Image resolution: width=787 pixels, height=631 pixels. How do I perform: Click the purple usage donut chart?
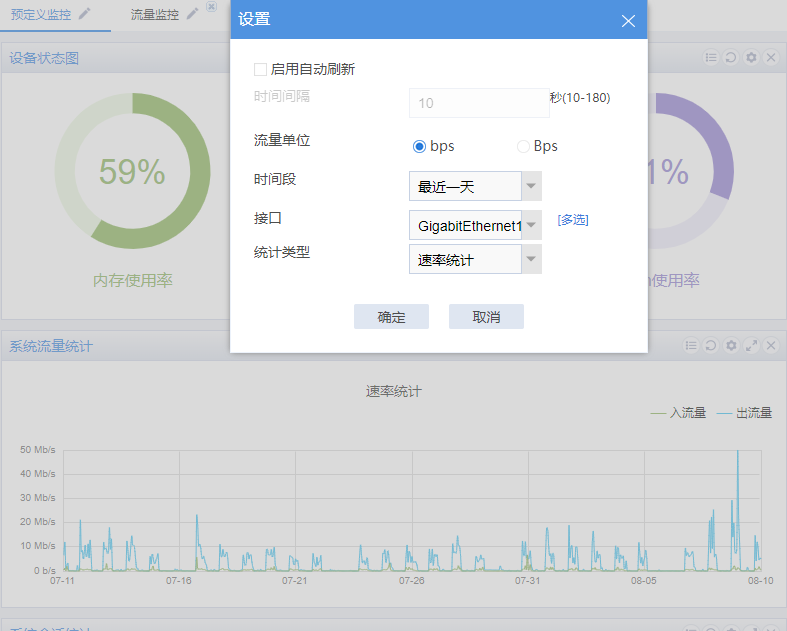[691, 171]
